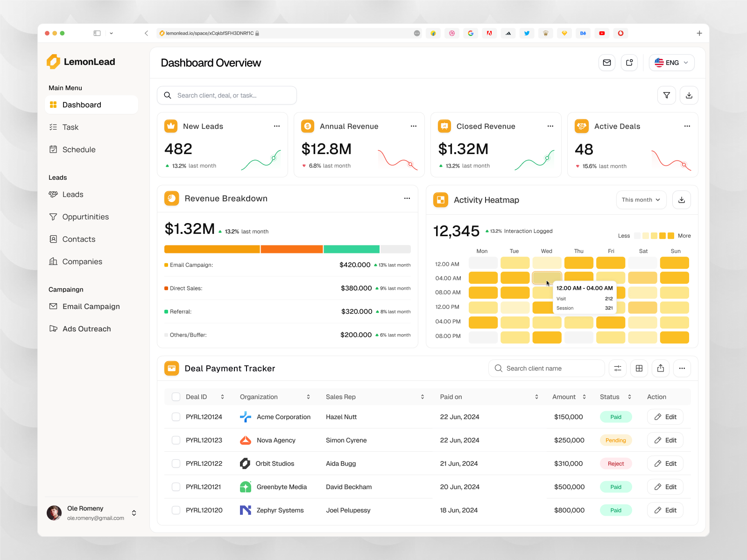Click the filter icon above the stat cards

[667, 95]
